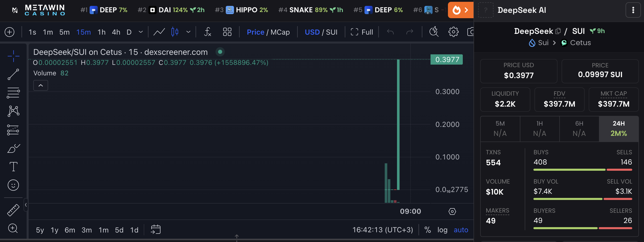This screenshot has height=242, width=644.
Task: Open chart style dropdown arrow
Action: 188,32
